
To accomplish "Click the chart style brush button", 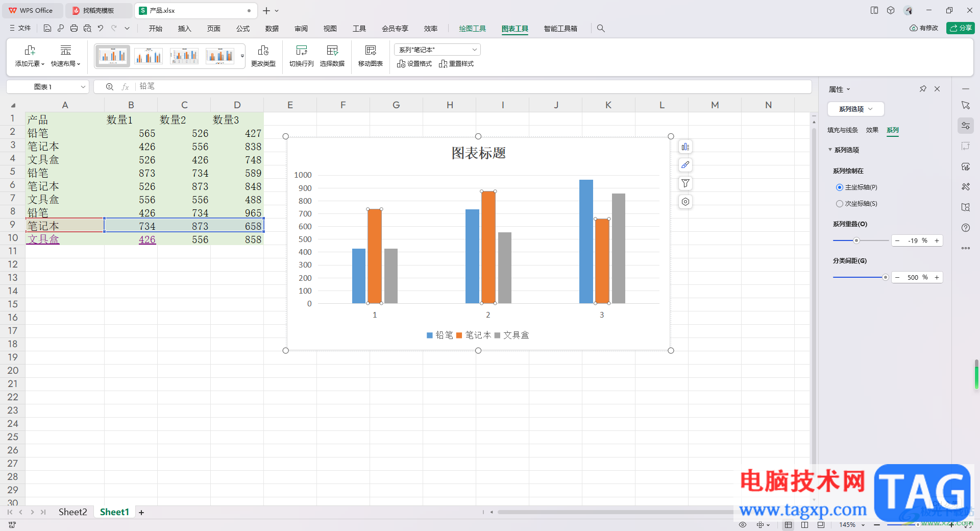I will [685, 165].
